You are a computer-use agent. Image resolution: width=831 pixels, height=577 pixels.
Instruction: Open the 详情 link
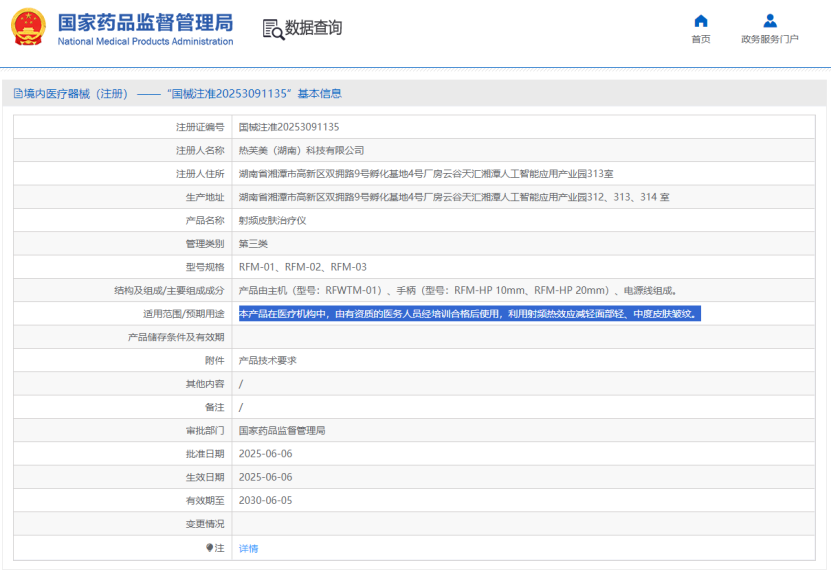point(248,548)
